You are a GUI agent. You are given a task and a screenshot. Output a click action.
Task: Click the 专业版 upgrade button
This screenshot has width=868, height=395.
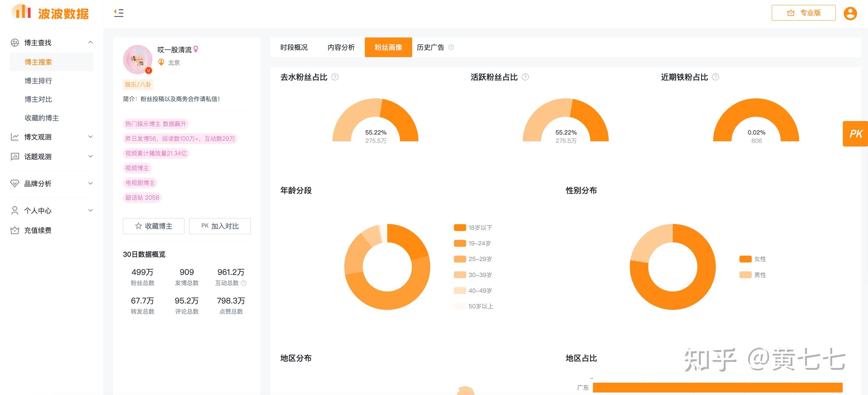[803, 13]
